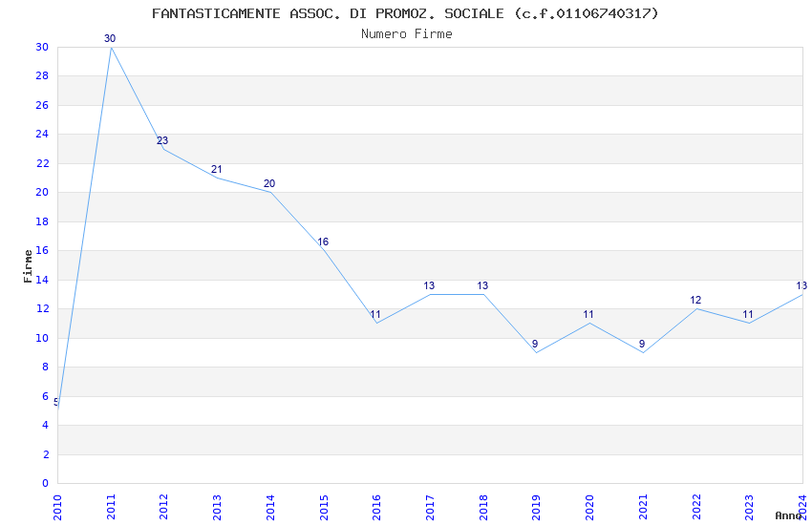Image resolution: width=812 pixels, height=525 pixels.
Task: Click x-axis year label 2014
Action: 270,507
